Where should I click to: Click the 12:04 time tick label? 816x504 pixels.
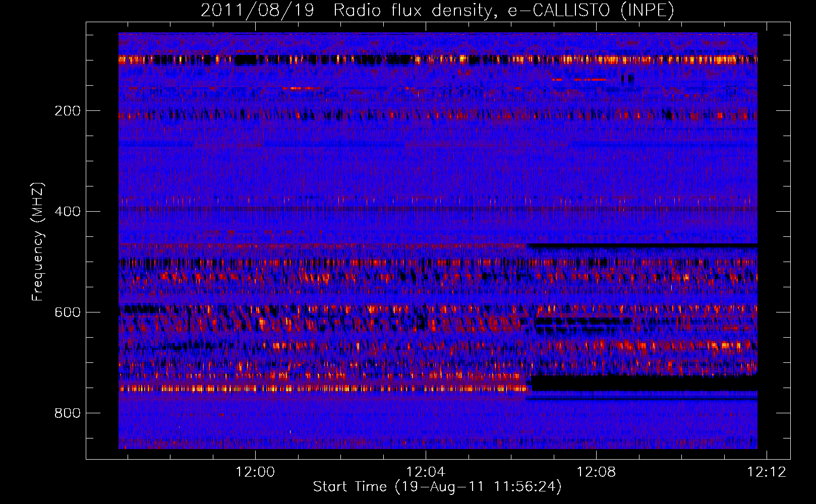(426, 472)
